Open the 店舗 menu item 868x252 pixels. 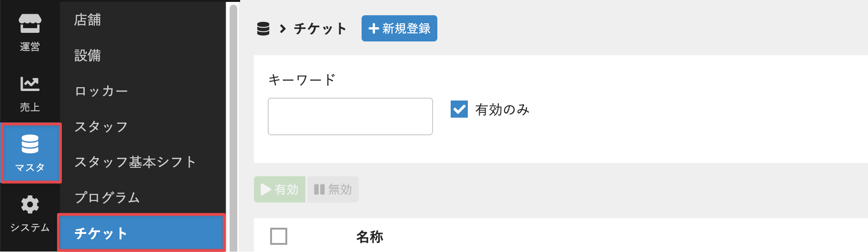click(88, 20)
